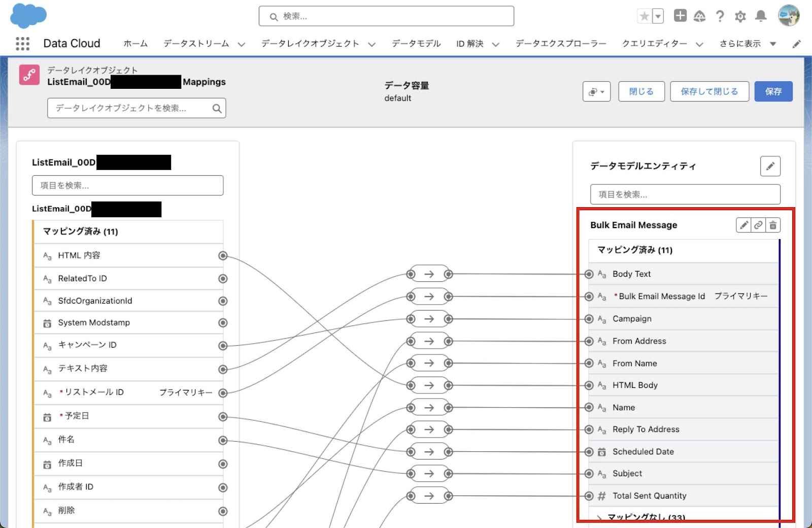
Task: Open the Trailhead guidance icon
Action: pos(699,16)
